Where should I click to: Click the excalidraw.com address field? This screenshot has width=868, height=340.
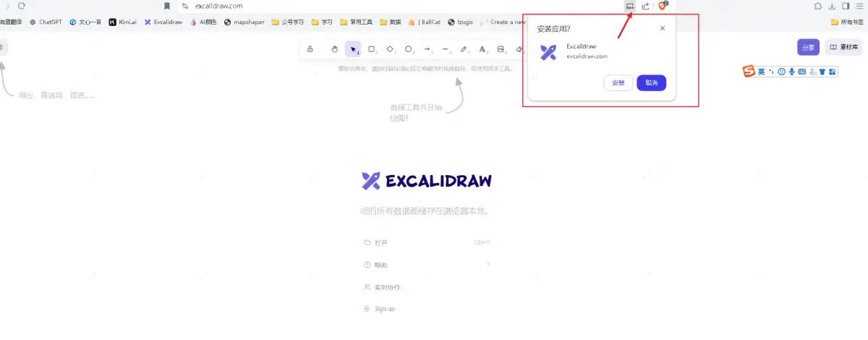click(219, 6)
